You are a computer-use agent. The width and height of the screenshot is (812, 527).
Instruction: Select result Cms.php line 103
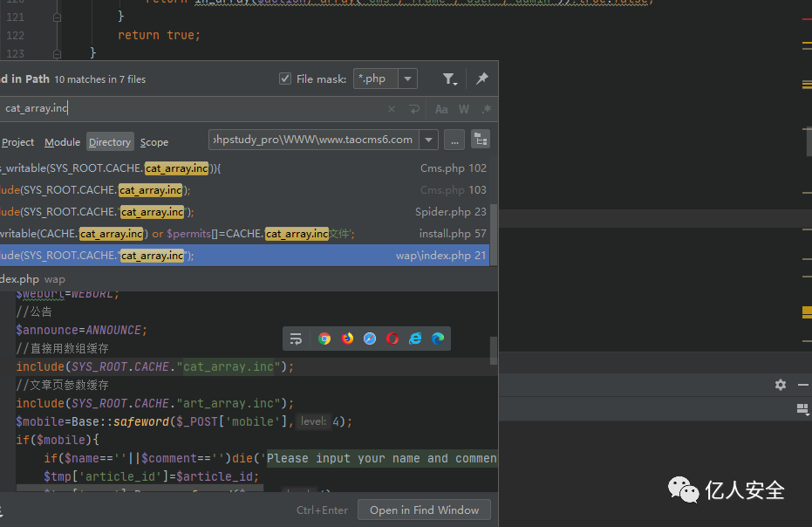click(244, 190)
